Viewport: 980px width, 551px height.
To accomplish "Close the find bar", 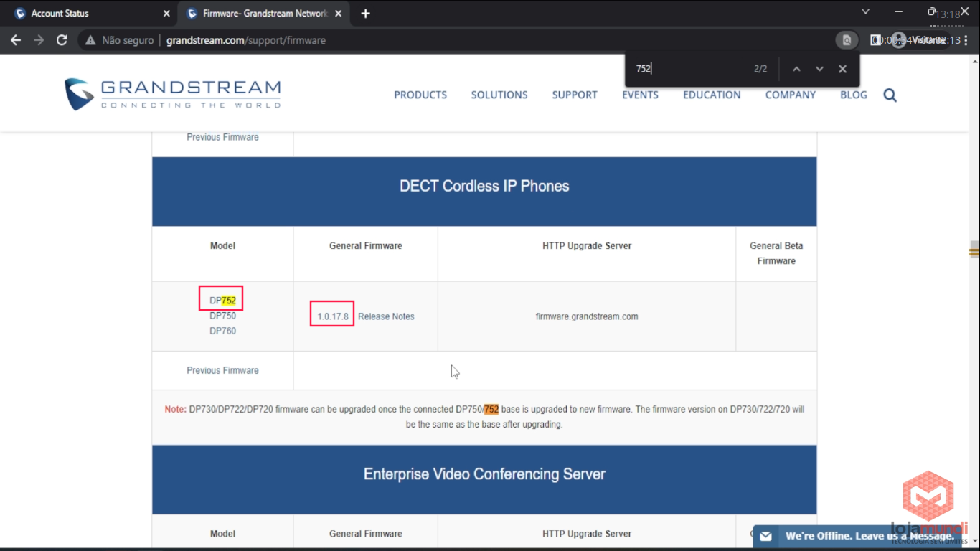I will point(842,69).
